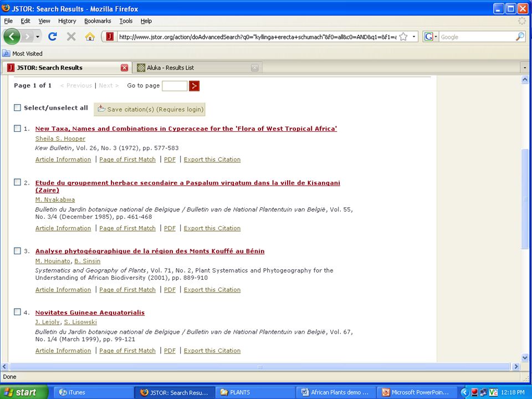Switch to African Plants demo Word document
Image resolution: width=532 pixels, height=399 pixels.
335,392
